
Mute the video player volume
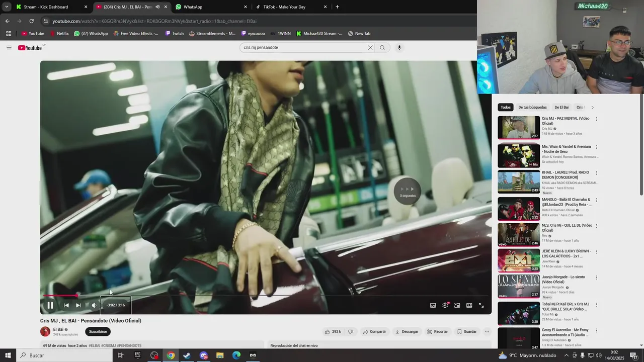click(94, 305)
